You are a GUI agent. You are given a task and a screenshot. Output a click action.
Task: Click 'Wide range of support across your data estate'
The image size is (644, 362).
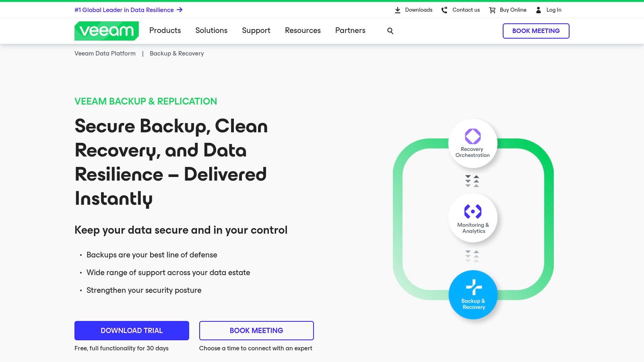[x=168, y=273]
